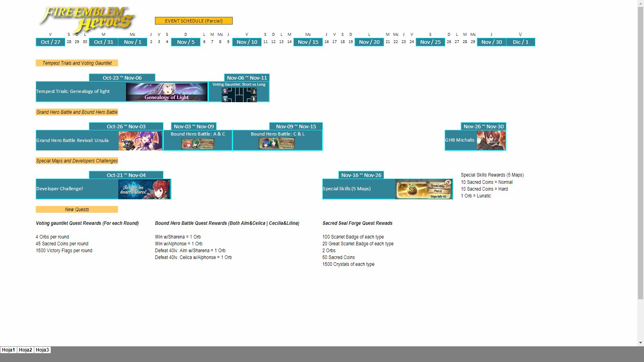
Task: Select the Bound Hero Battle Quest Rewards heading
Action: 227,223
